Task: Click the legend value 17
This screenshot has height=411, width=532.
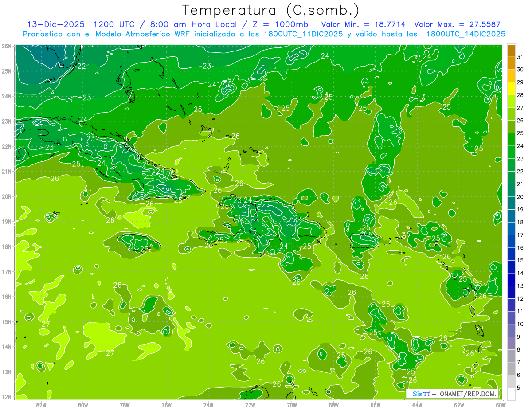Action: 520,235
